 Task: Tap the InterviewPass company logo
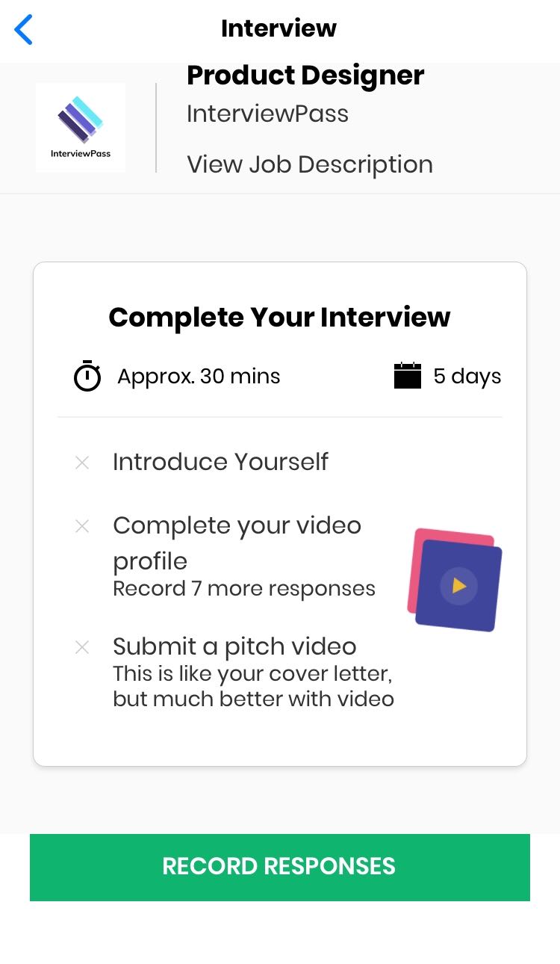81,128
